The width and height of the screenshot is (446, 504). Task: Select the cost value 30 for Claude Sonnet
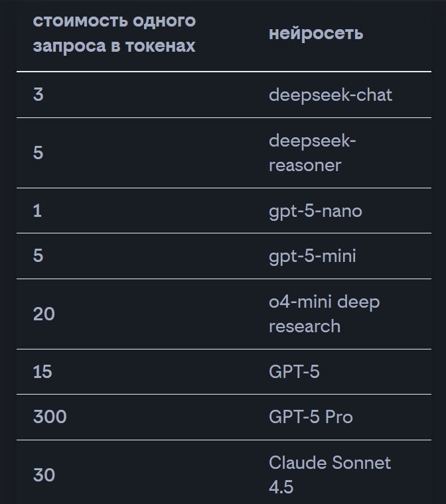click(x=44, y=475)
